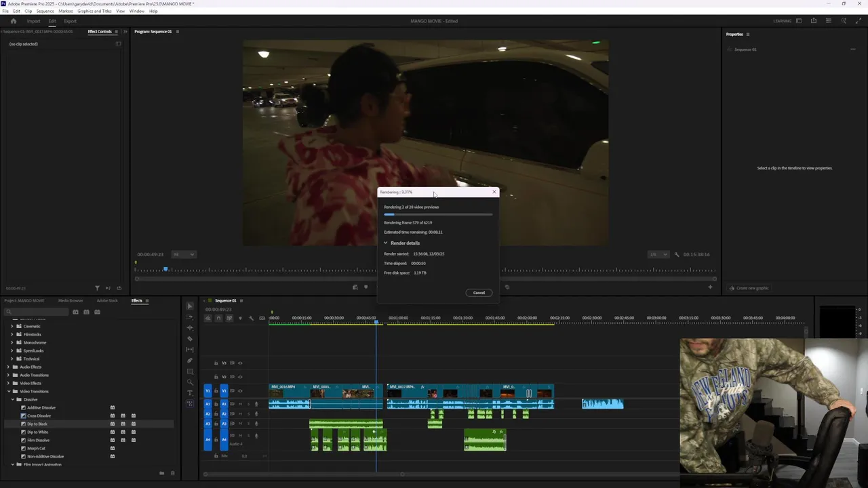Solo audio track A2

(x=248, y=413)
